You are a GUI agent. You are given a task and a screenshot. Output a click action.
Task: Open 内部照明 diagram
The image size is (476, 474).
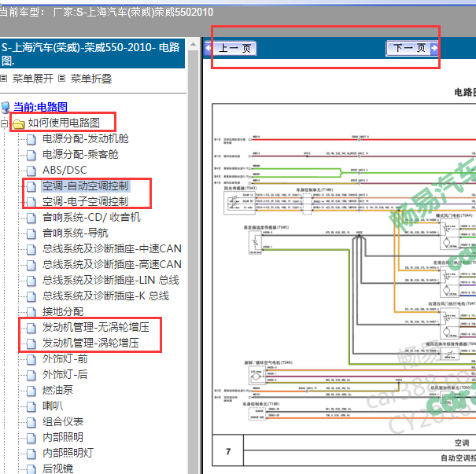coord(63,438)
